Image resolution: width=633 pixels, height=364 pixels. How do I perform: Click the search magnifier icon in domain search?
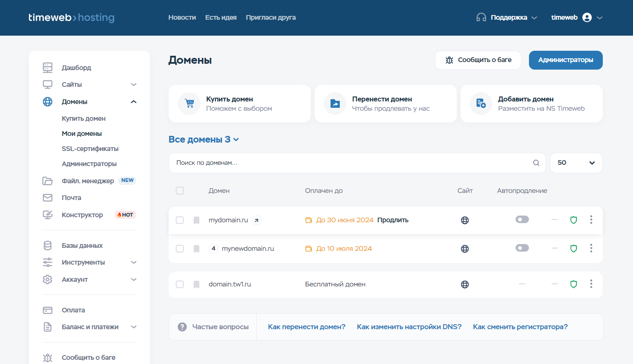coord(536,163)
